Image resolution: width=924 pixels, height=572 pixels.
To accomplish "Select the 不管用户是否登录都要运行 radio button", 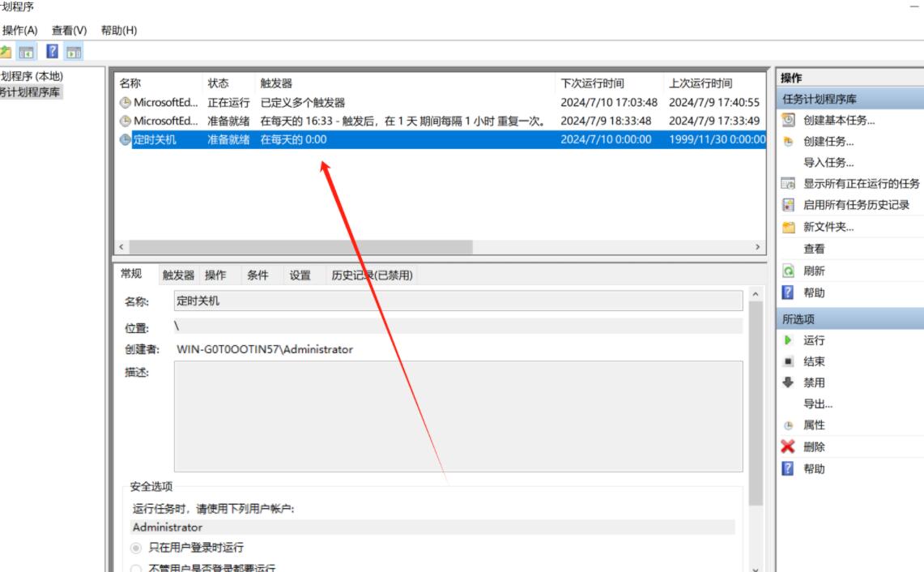I will click(136, 569).
